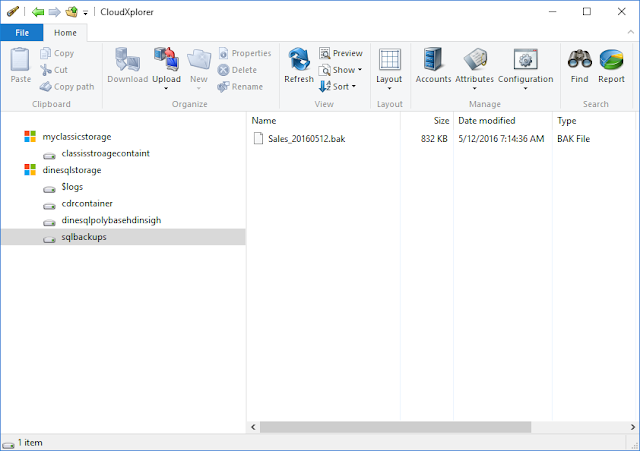The image size is (640, 451).
Task: Collapse the ribbon with the chevron
Action: pyautogui.click(x=631, y=32)
